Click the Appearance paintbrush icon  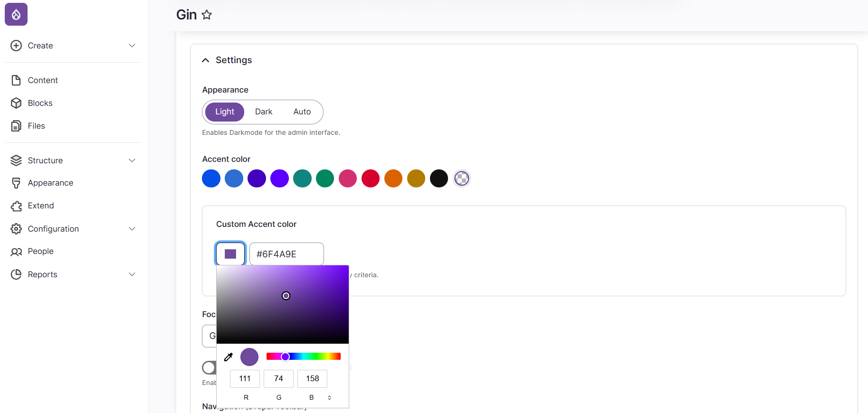coord(16,183)
